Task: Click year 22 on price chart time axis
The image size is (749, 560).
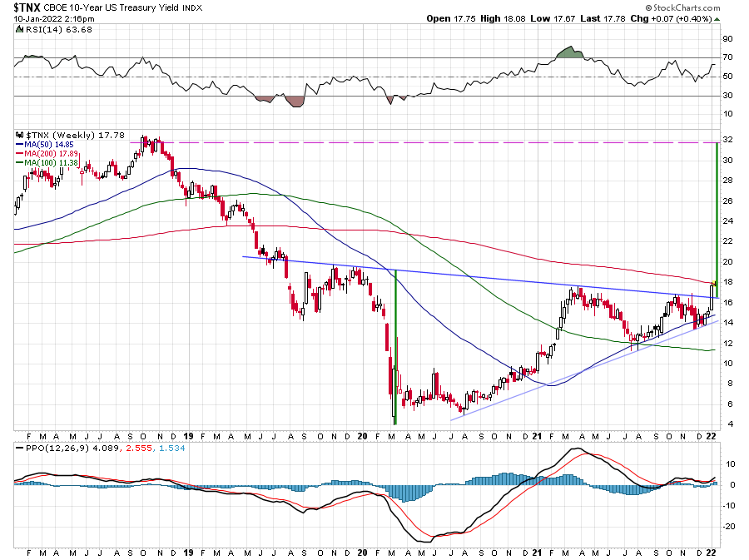Action: (712, 436)
